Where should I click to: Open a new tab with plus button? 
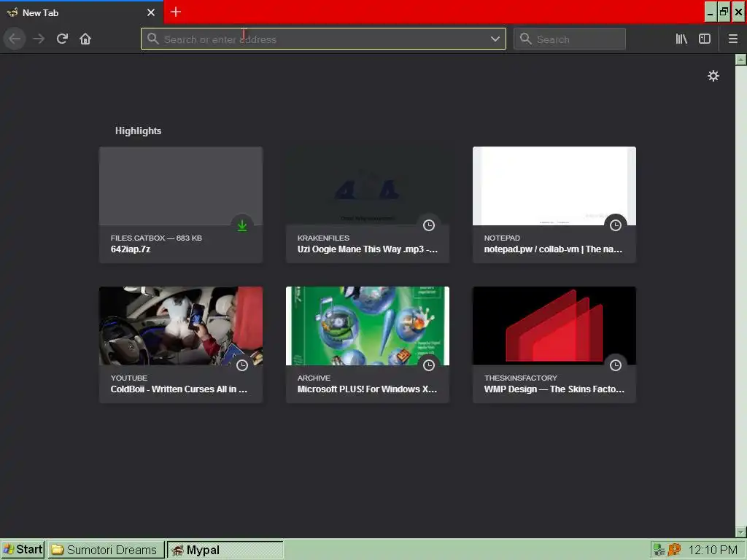[175, 12]
